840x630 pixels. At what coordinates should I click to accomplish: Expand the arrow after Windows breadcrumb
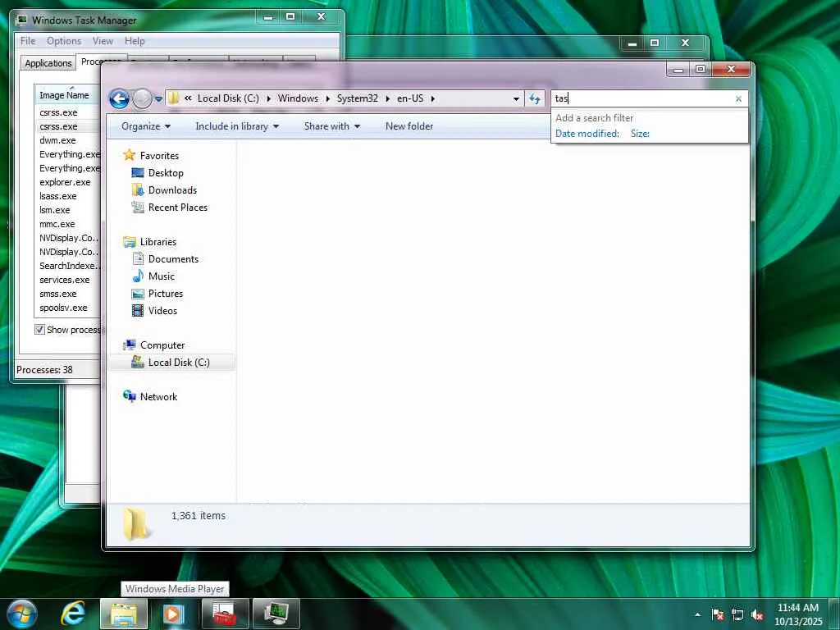pyautogui.click(x=327, y=99)
